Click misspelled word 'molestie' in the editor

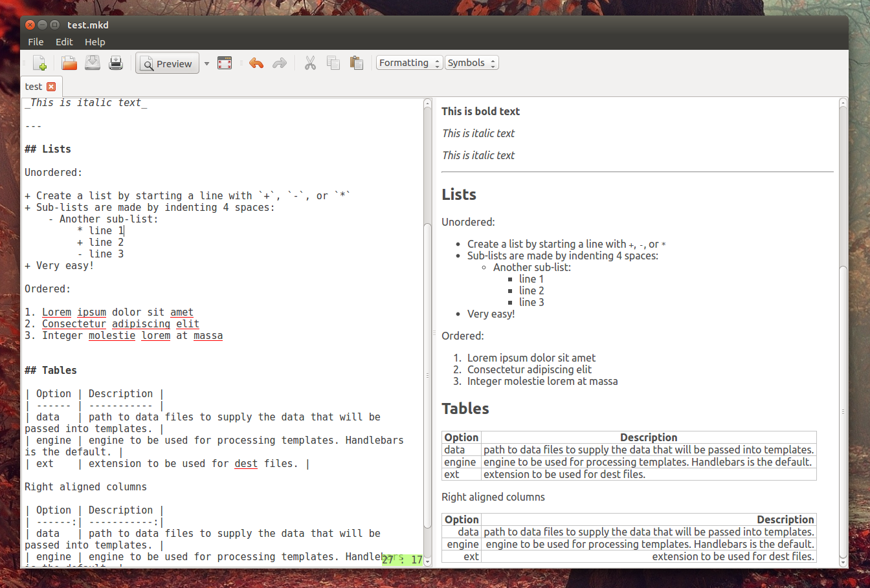point(112,335)
